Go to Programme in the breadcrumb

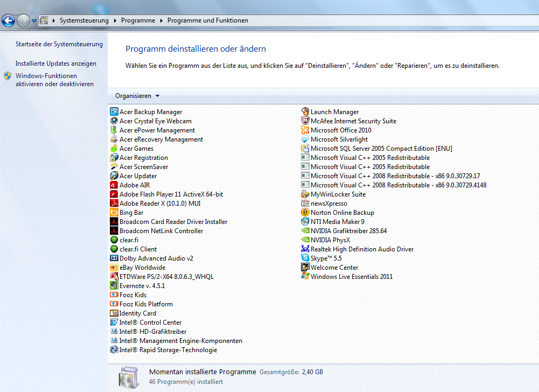(138, 20)
